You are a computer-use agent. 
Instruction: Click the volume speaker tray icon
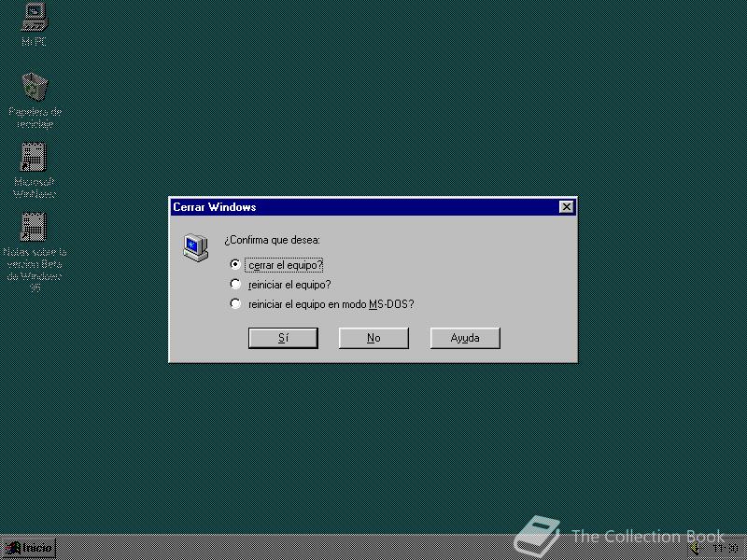tap(695, 549)
